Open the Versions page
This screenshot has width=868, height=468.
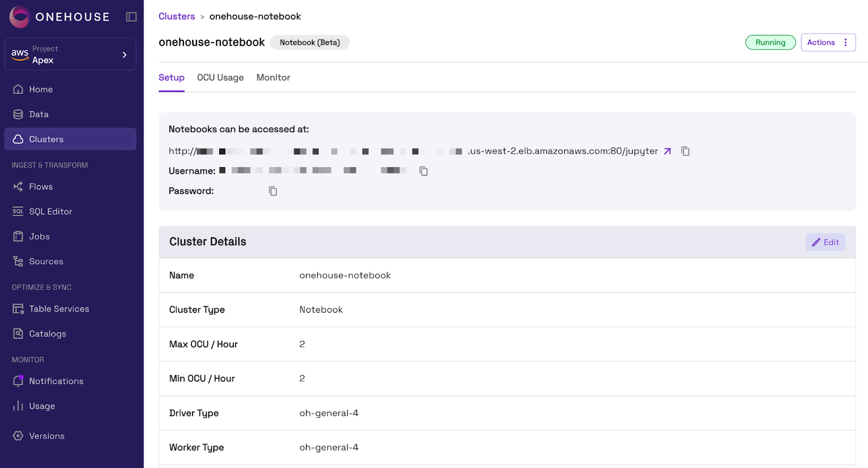(x=47, y=435)
